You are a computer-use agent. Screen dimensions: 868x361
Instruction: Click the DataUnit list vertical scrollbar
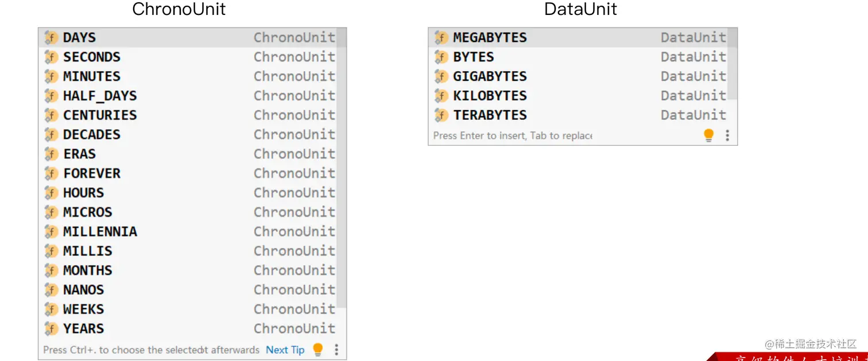[x=733, y=76]
